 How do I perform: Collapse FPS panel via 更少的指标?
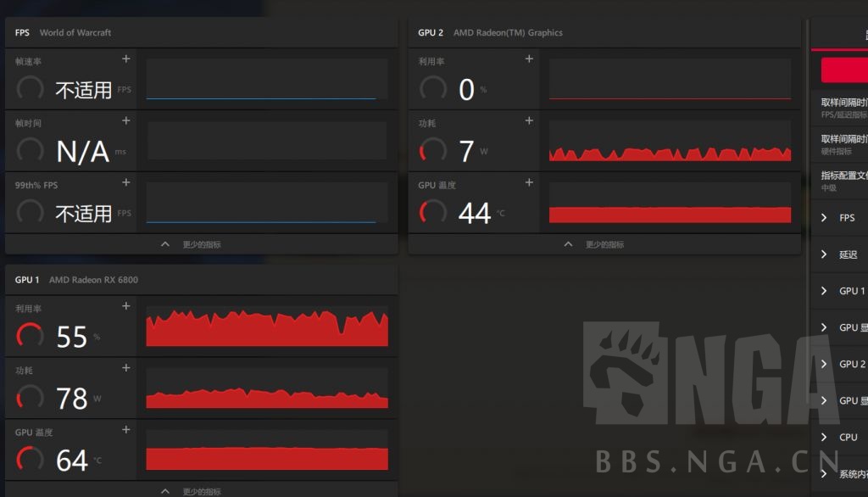pyautogui.click(x=192, y=244)
